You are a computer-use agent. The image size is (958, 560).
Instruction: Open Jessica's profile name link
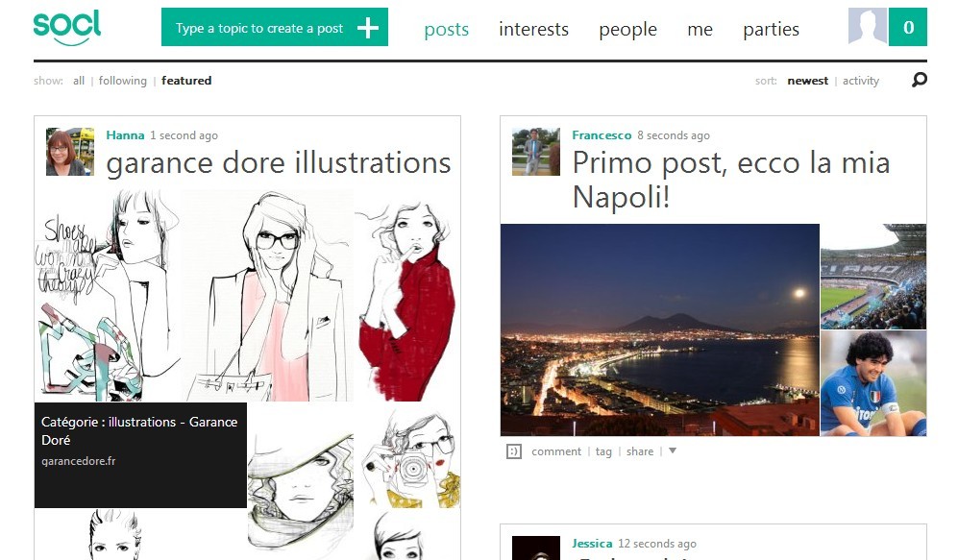[x=592, y=543]
